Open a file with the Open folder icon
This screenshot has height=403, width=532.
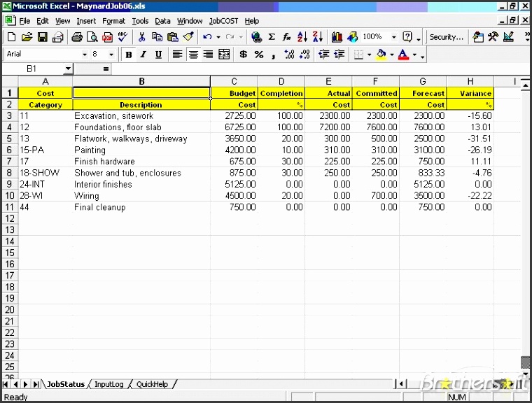tap(27, 37)
